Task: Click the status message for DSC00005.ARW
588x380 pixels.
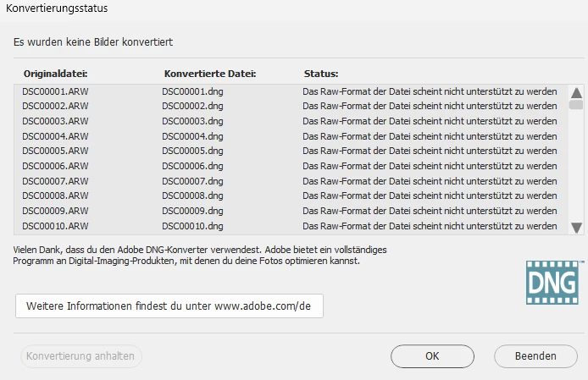Action: (x=430, y=151)
